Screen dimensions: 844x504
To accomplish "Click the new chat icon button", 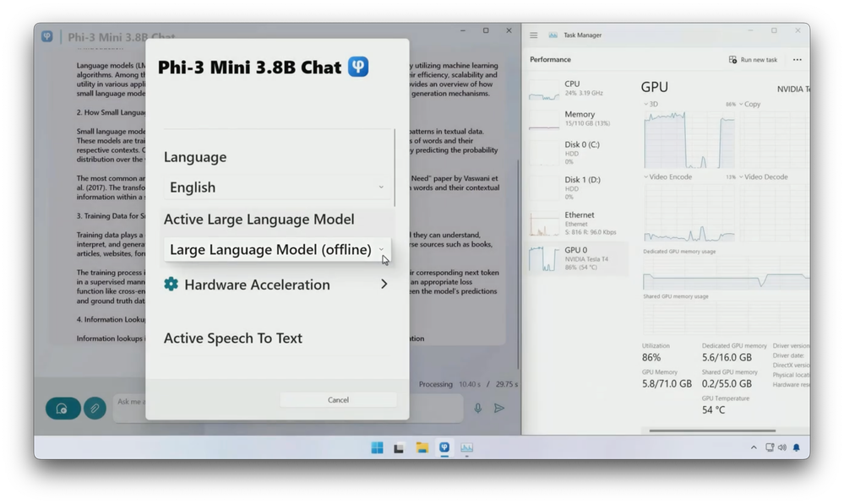I will tap(63, 409).
